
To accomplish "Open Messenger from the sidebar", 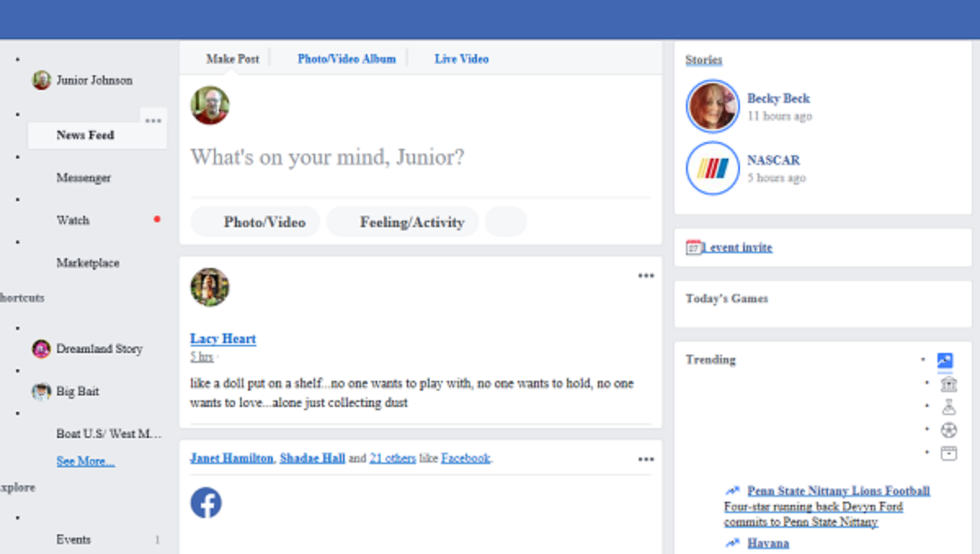I will tap(83, 178).
